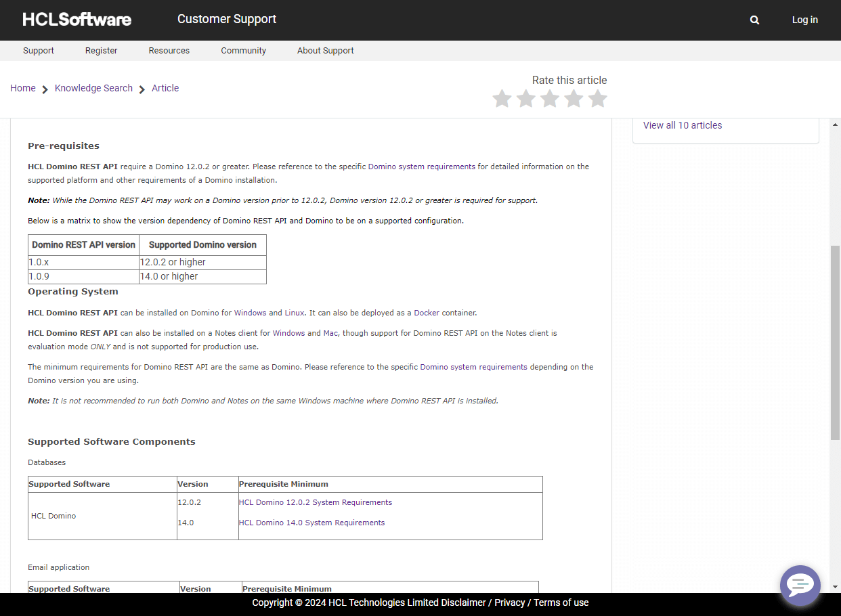Click the HCL Domino table cell
This screenshot has height=616, width=841.
click(x=102, y=516)
